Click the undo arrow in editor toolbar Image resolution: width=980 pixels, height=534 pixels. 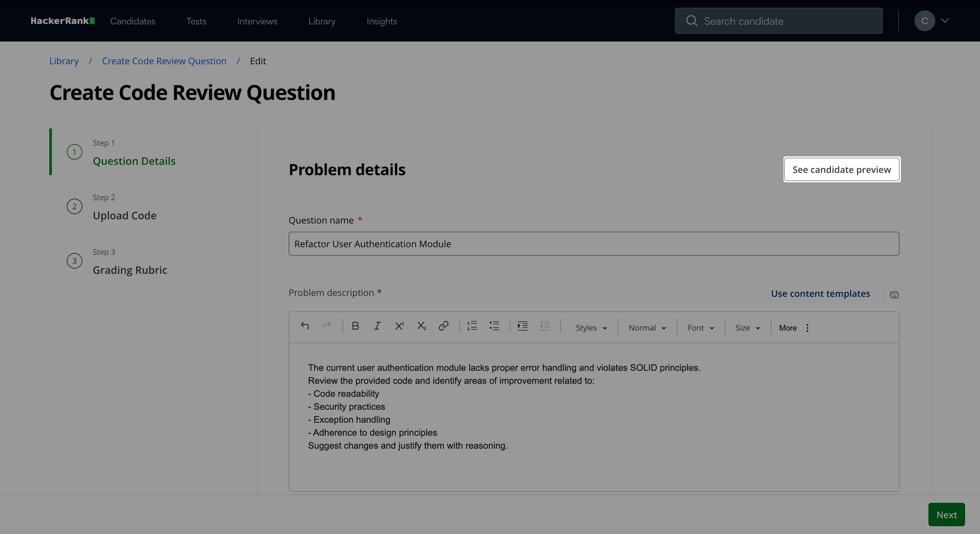305,326
